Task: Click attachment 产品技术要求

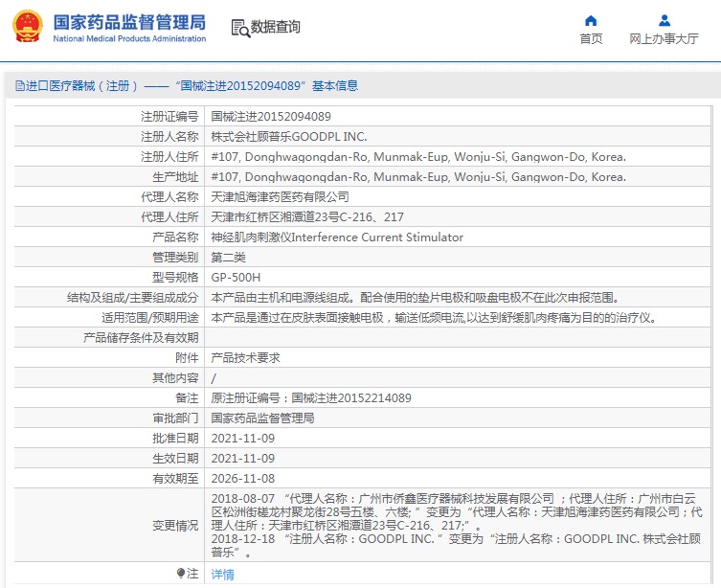Action: (x=245, y=357)
